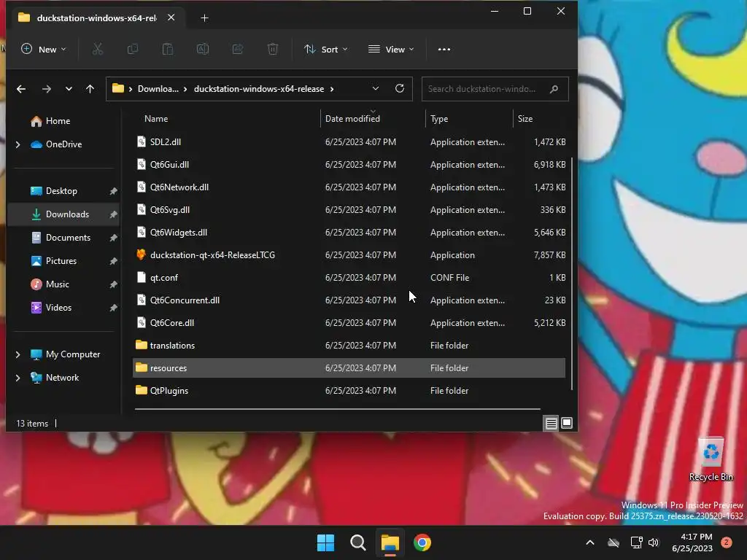The height and width of the screenshot is (560, 747).
Task: Open taskbar Search magnifier
Action: tap(357, 542)
